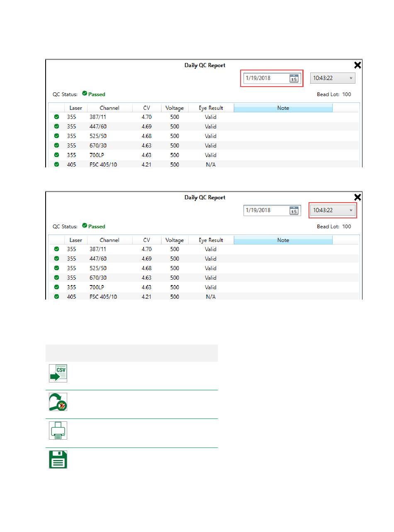Expand the 10:43:22 time dropdown in lower report
394x532 pixels.
[333, 210]
